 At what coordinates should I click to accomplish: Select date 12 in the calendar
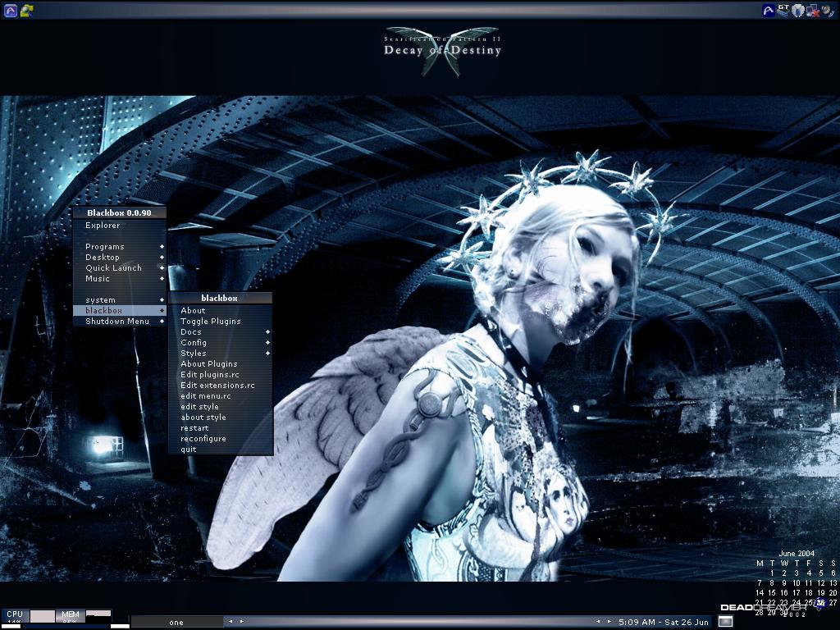click(820, 583)
